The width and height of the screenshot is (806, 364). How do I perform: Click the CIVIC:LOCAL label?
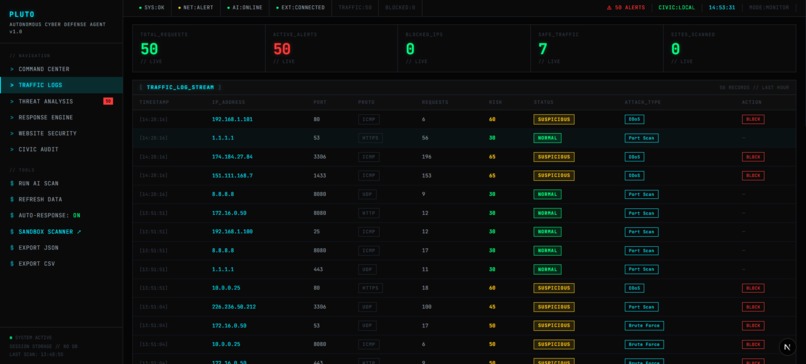pos(676,8)
